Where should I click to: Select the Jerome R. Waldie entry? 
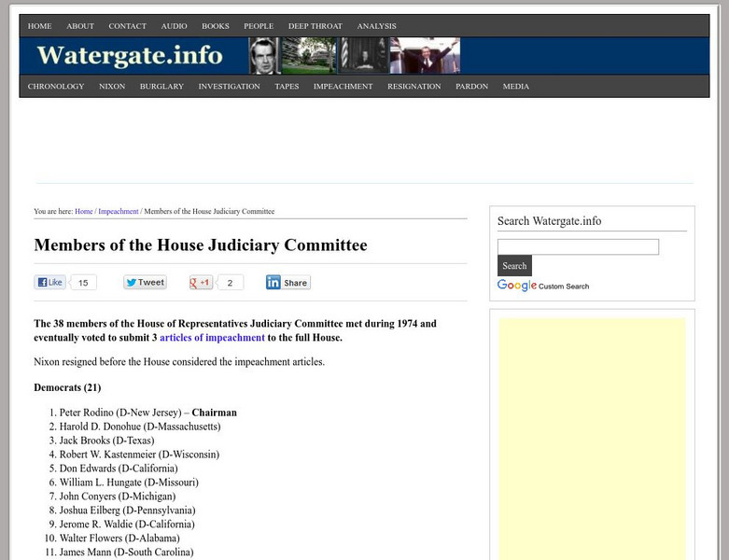[127, 525]
